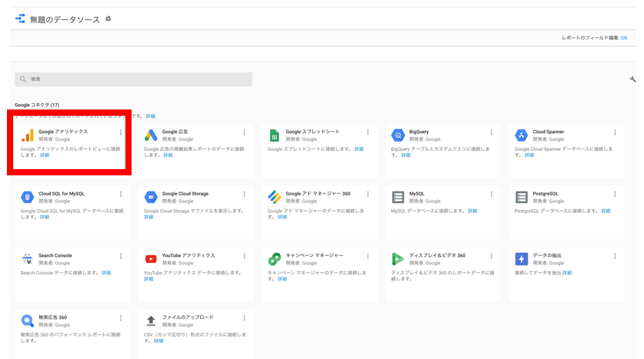Image resolution: width=644 pixels, height=359 pixels.
Task: Click the Google コネクタ (17) heading
Action: [x=37, y=105]
